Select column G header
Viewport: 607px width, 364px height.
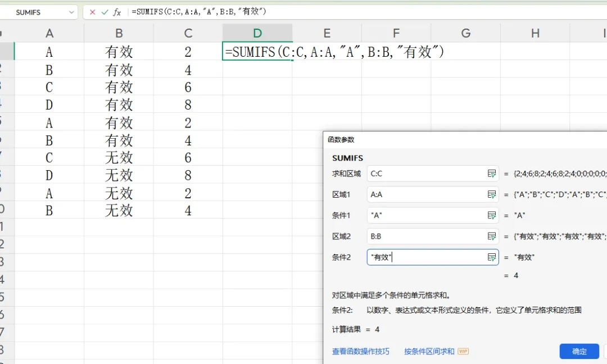(466, 33)
